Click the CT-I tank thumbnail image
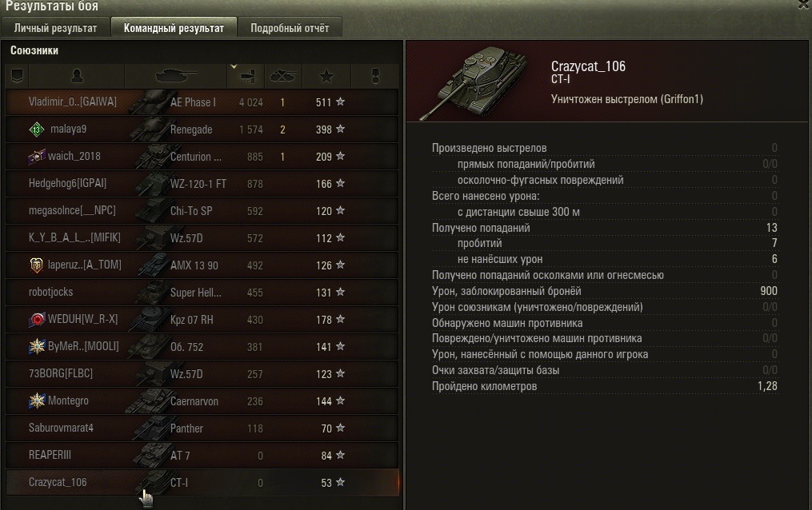Image resolution: width=812 pixels, height=510 pixels. pos(474,82)
